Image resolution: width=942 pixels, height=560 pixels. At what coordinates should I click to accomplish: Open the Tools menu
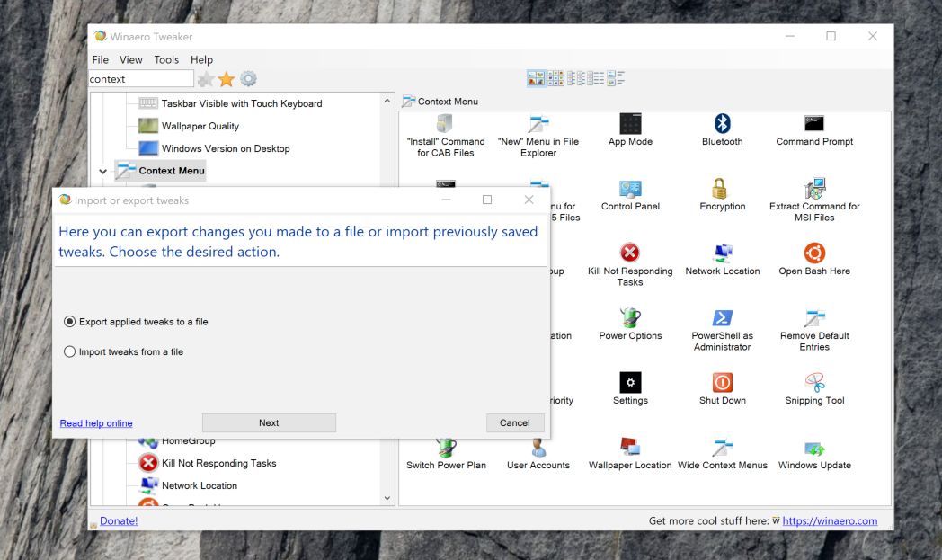[166, 59]
